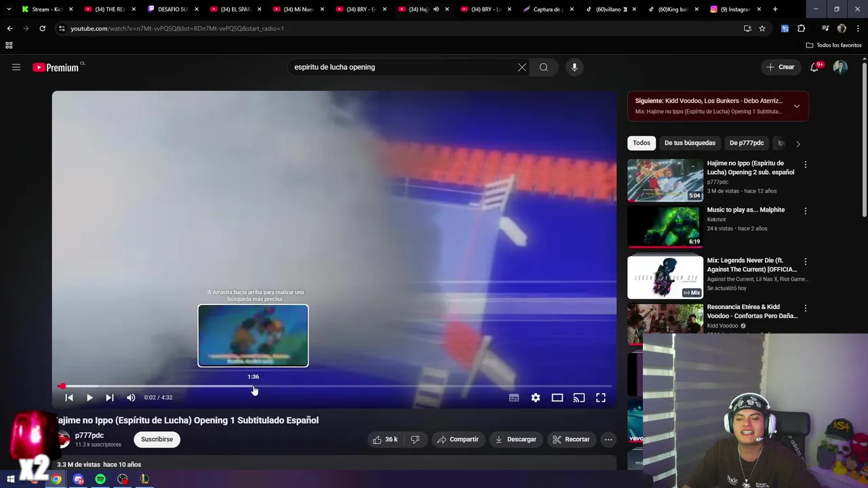Install app icon in the address bar

[x=747, y=28]
